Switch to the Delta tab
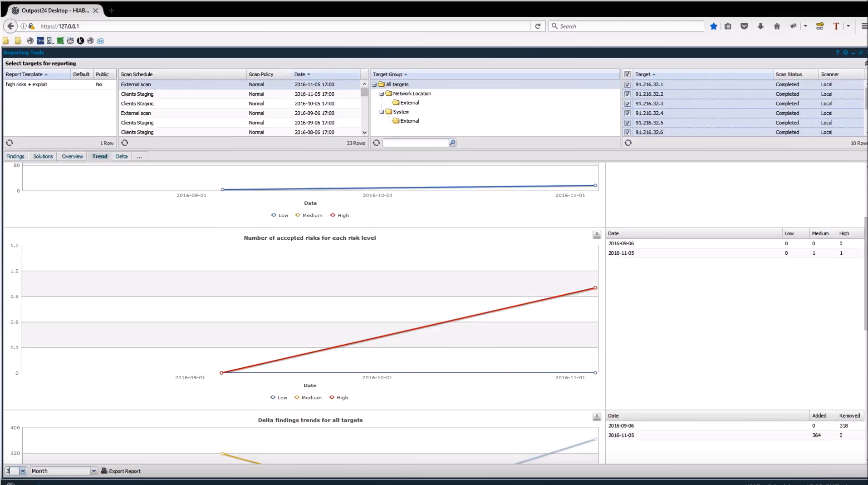Screen dimensions: 868x485 click(x=122, y=156)
